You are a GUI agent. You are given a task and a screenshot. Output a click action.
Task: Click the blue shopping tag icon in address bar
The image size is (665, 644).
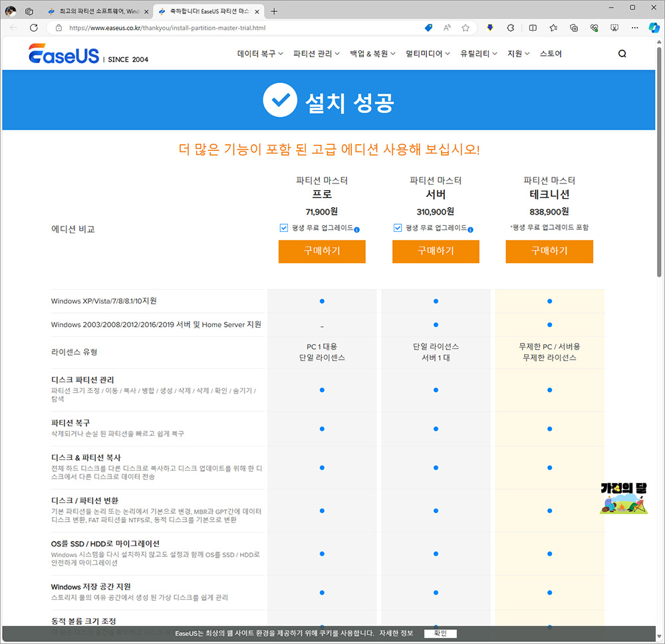pyautogui.click(x=428, y=27)
